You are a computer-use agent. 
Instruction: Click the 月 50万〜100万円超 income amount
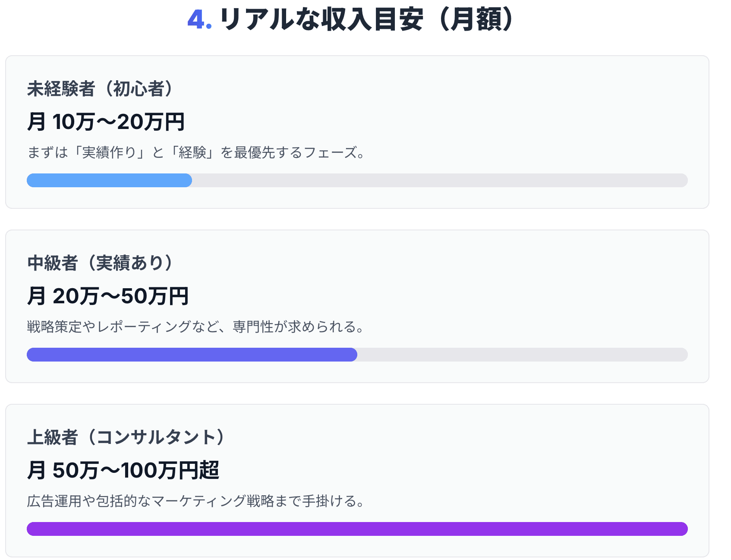pos(123,470)
